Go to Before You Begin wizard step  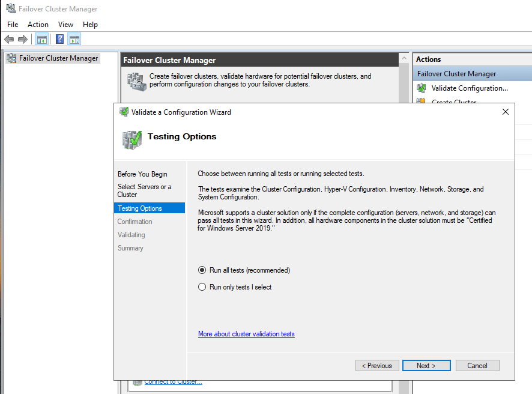[x=142, y=174]
